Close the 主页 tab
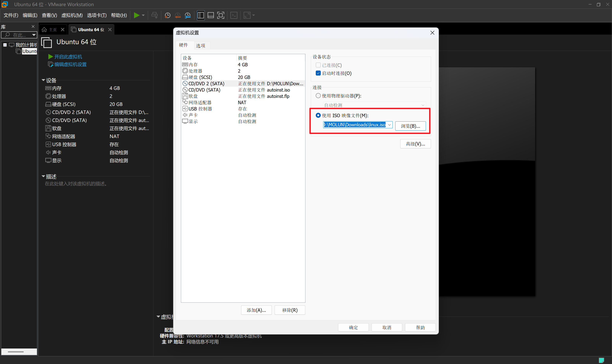 (x=63, y=30)
